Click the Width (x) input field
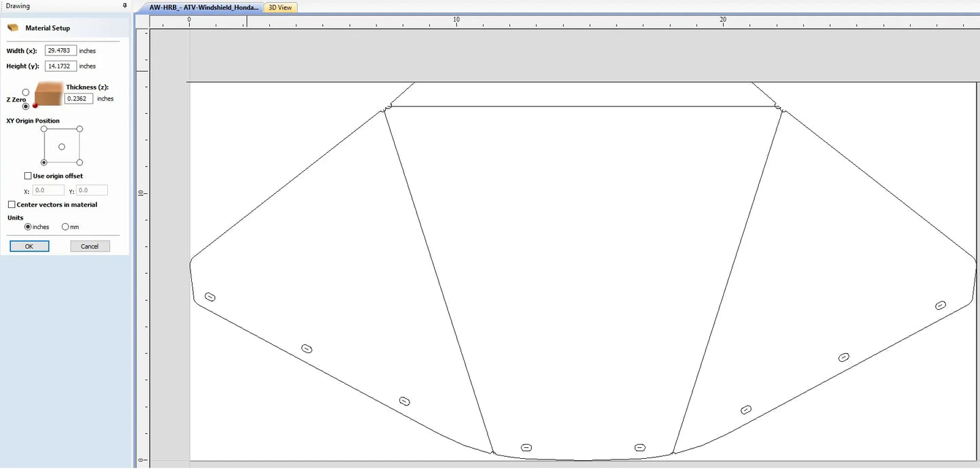Image resolution: width=980 pixels, height=469 pixels. point(60,51)
